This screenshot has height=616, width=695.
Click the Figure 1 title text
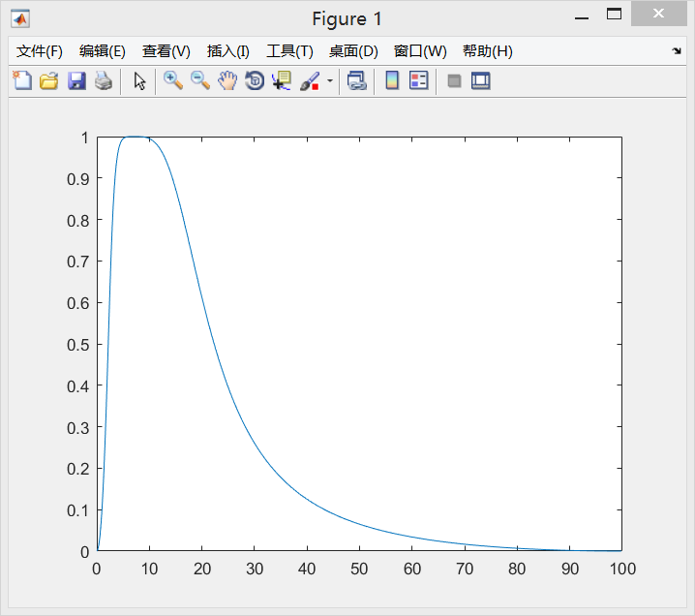tap(347, 19)
